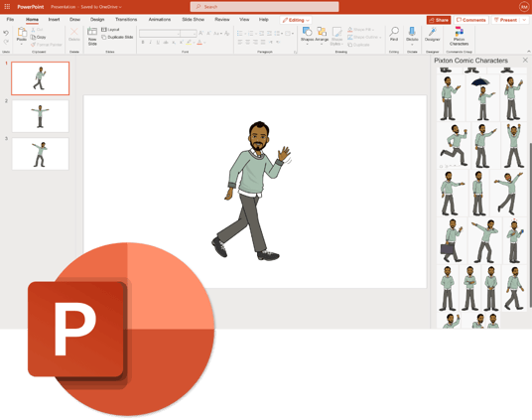Click the Shape Styles icon
The width and height of the screenshot is (532, 420).
coord(336,32)
